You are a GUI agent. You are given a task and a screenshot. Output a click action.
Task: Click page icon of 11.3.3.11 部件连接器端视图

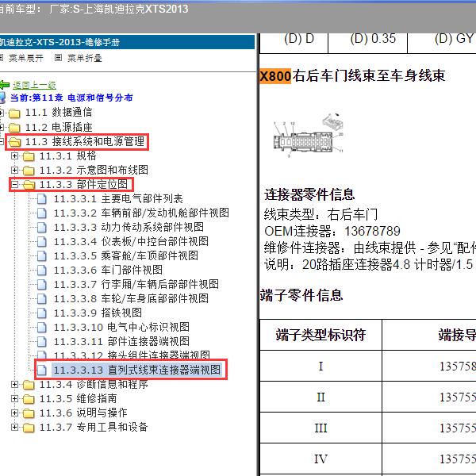click(42, 342)
